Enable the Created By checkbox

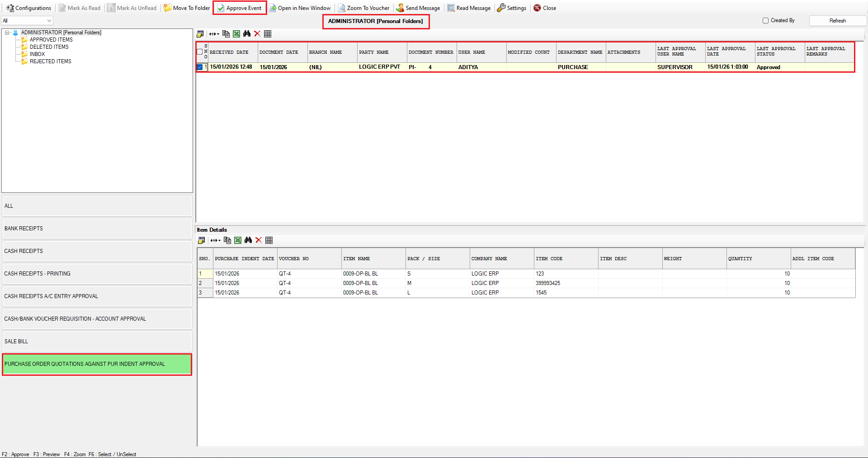coord(765,21)
